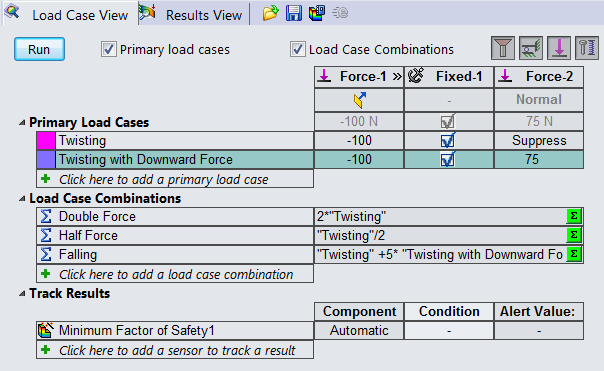This screenshot has height=371, width=604.
Task: Toggle Primary load cases checkbox
Action: [109, 49]
